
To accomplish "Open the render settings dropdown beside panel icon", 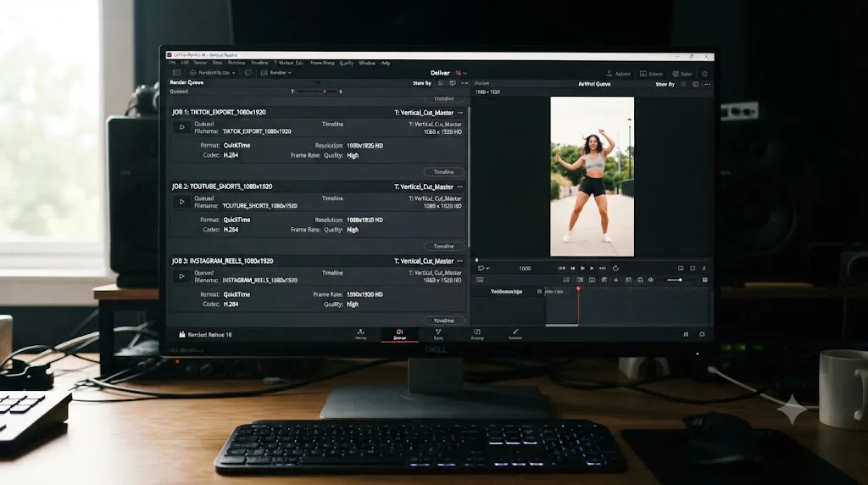I will click(213, 73).
